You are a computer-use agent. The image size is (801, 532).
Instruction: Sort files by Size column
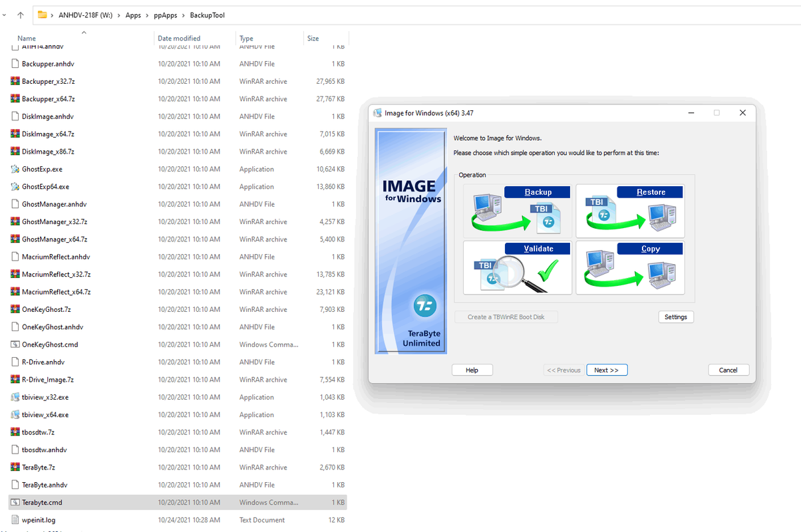tap(313, 39)
